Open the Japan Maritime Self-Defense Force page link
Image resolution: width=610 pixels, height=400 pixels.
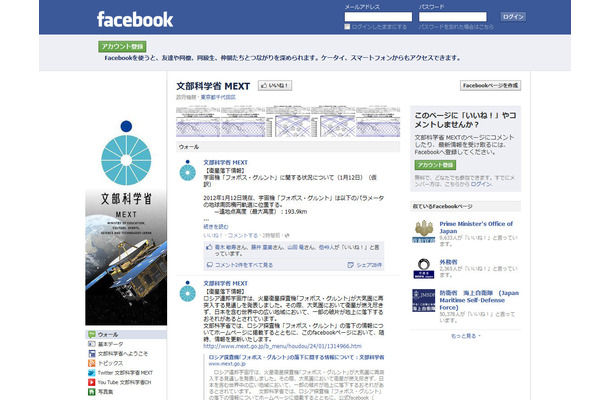pos(479,300)
